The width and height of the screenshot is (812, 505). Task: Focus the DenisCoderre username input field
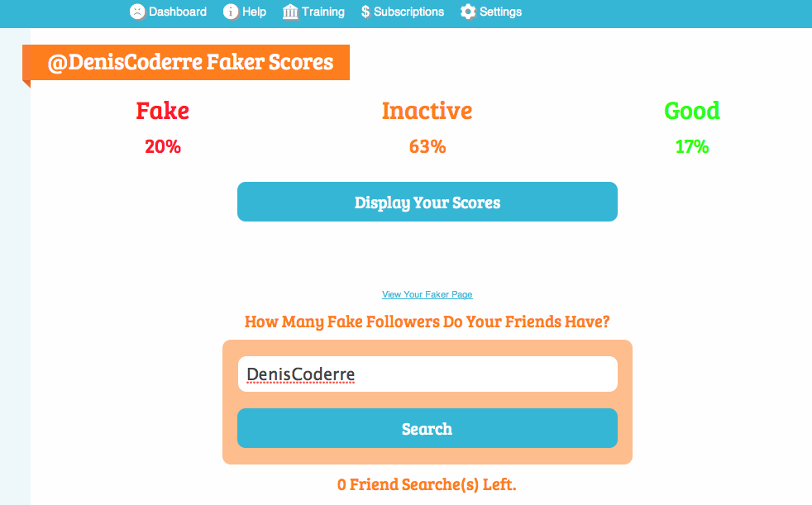click(427, 374)
